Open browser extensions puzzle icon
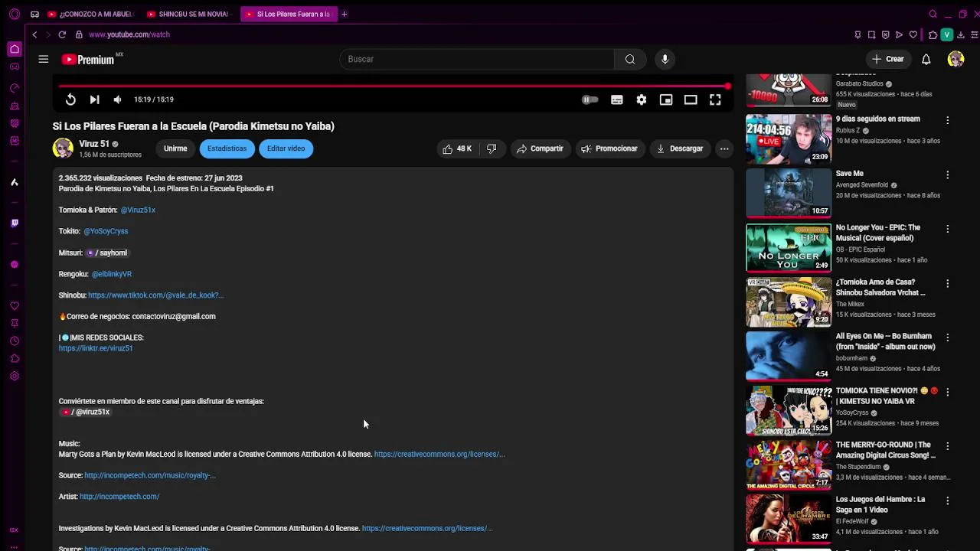Viewport: 980px width, 551px height. pyautogui.click(x=933, y=34)
